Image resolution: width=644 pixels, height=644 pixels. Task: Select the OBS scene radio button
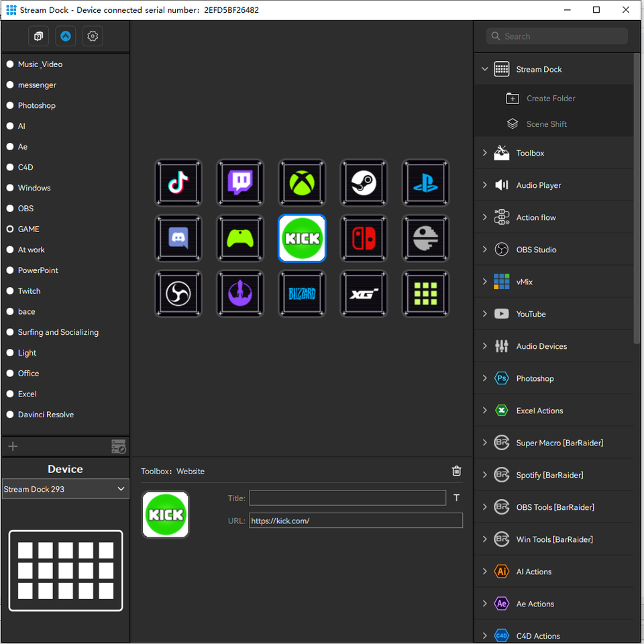10,208
